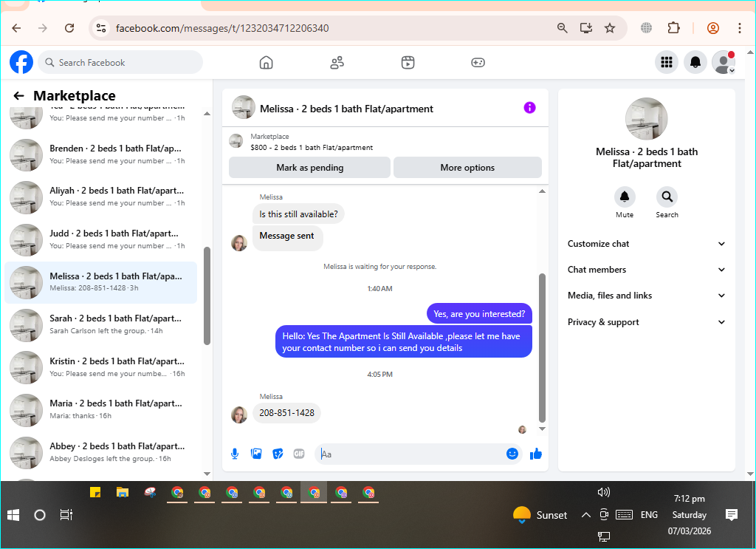The image size is (756, 549).
Task: Record a voice clip with microphone icon
Action: click(235, 454)
